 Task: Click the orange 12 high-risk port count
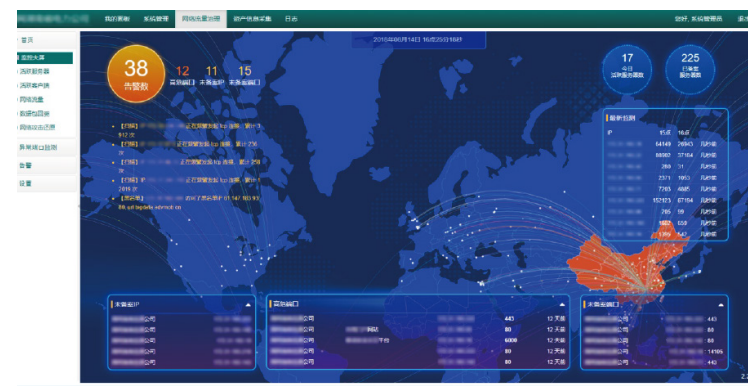coord(182,71)
